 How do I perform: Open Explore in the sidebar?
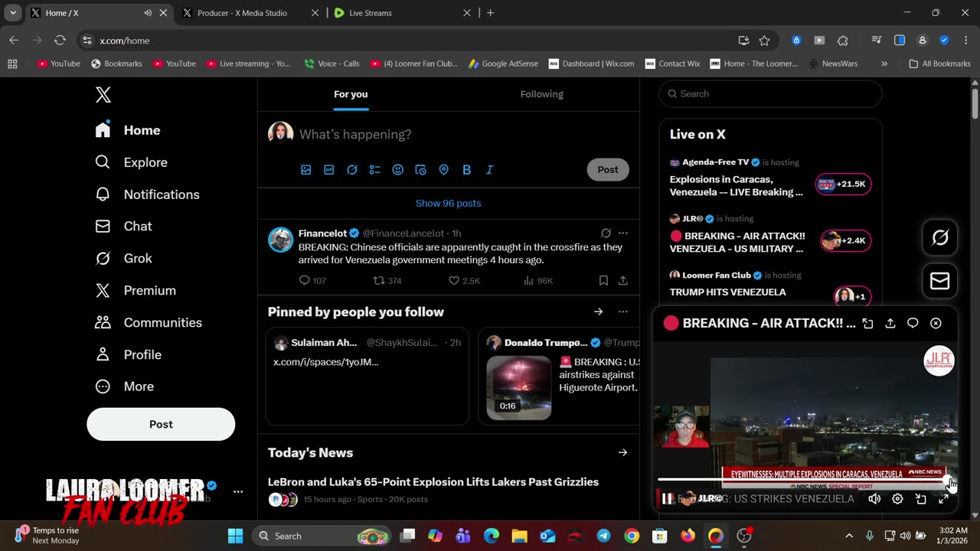(131, 162)
